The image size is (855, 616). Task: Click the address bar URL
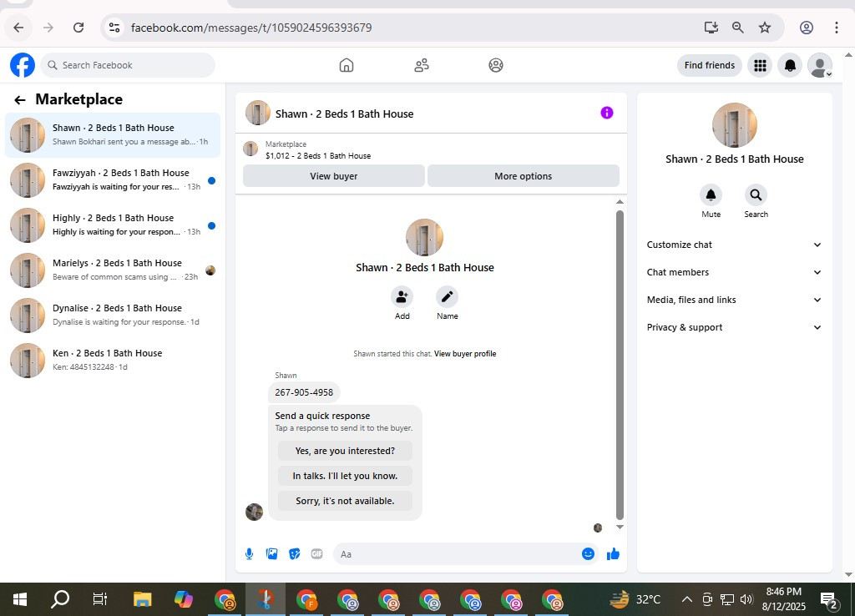tap(251, 28)
